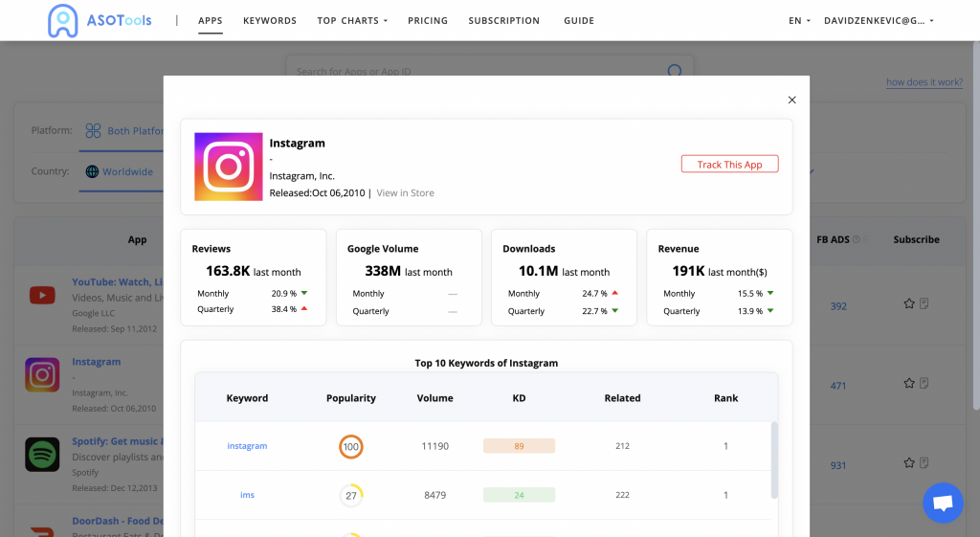
Task: Open the Spotify app title link
Action: click(118, 441)
